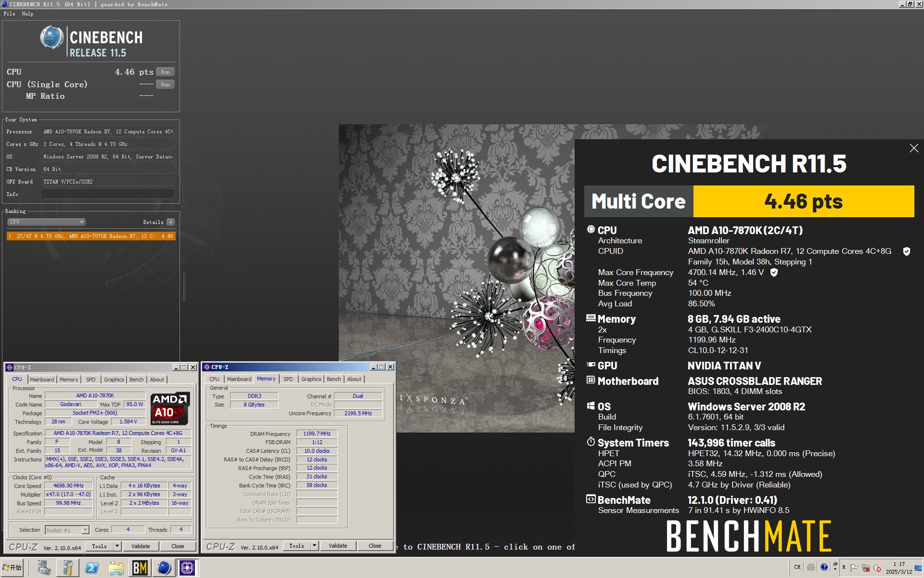Open Bench tab in left CPU-Z window
Screen dimensions: 924x578
coord(137,380)
